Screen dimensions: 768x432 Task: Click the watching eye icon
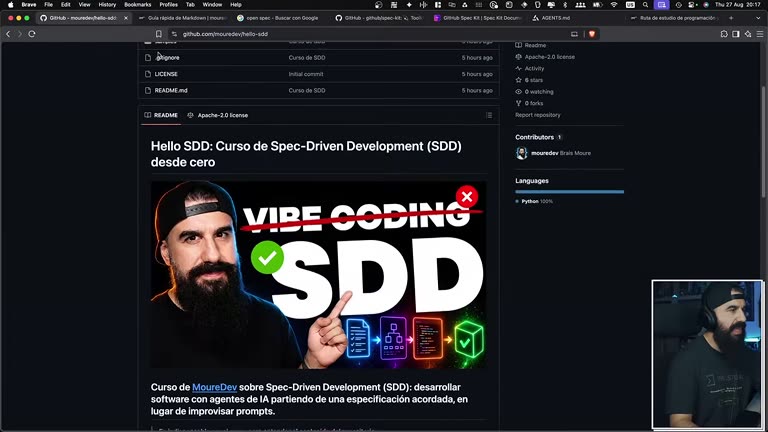518,92
